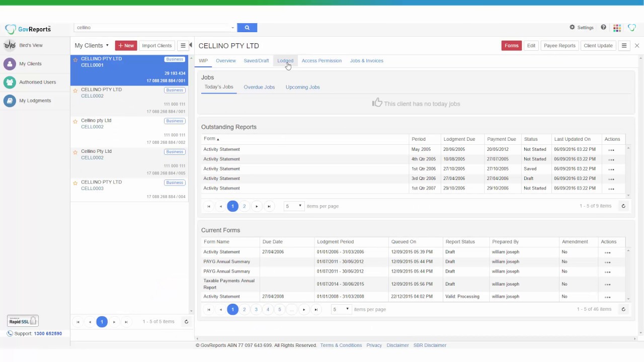Open Terms & Conditions link
This screenshot has width=644, height=362.
coord(341,345)
